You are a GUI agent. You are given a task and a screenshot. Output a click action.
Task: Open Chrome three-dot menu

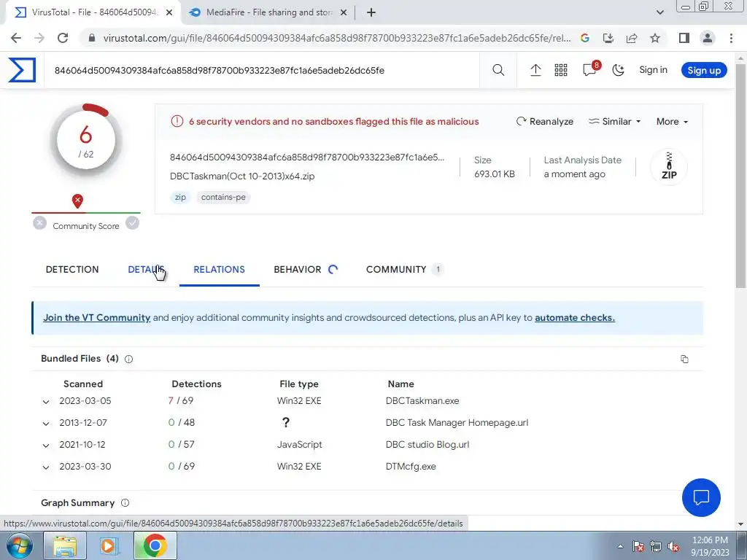click(731, 38)
